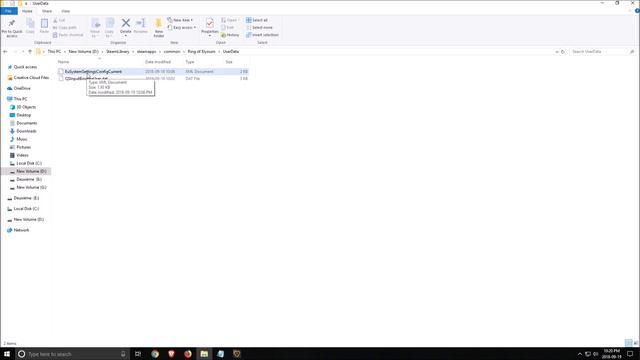Open Documents folder in sidebar
The image size is (640, 360).
[27, 123]
